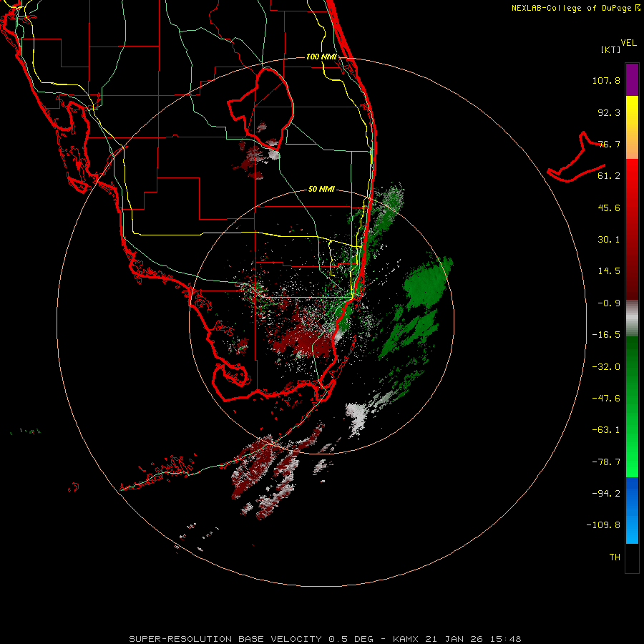
Task: Click the Super-Resolution Base Velocity KAMX caption
Action: coord(325,639)
